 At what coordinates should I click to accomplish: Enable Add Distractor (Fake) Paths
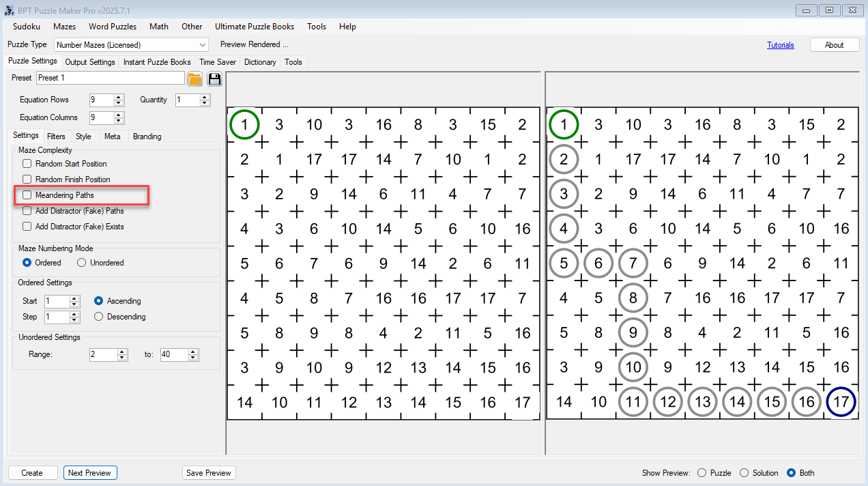(27, 211)
